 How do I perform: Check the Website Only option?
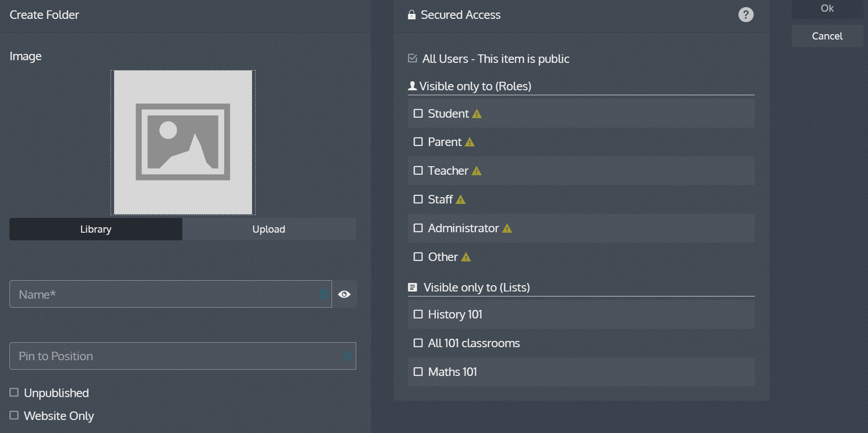click(14, 415)
